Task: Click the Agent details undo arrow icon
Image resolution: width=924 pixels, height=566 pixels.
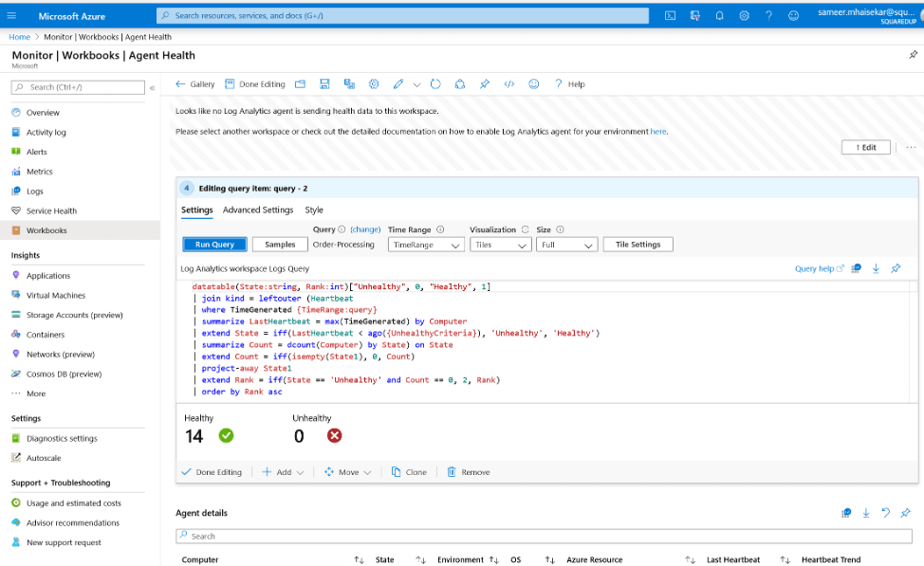Action: [x=886, y=513]
